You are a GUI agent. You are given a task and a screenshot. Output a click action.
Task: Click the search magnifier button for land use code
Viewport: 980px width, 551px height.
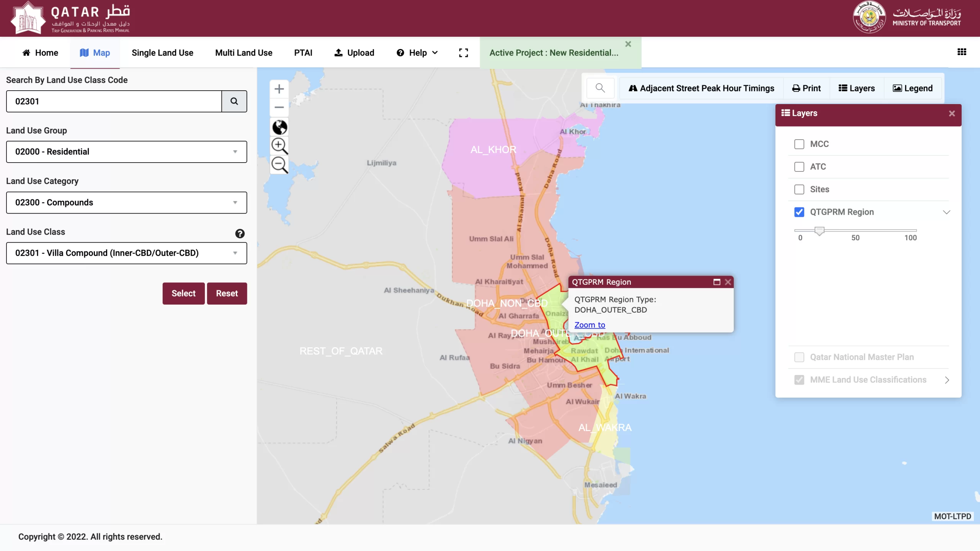click(234, 101)
